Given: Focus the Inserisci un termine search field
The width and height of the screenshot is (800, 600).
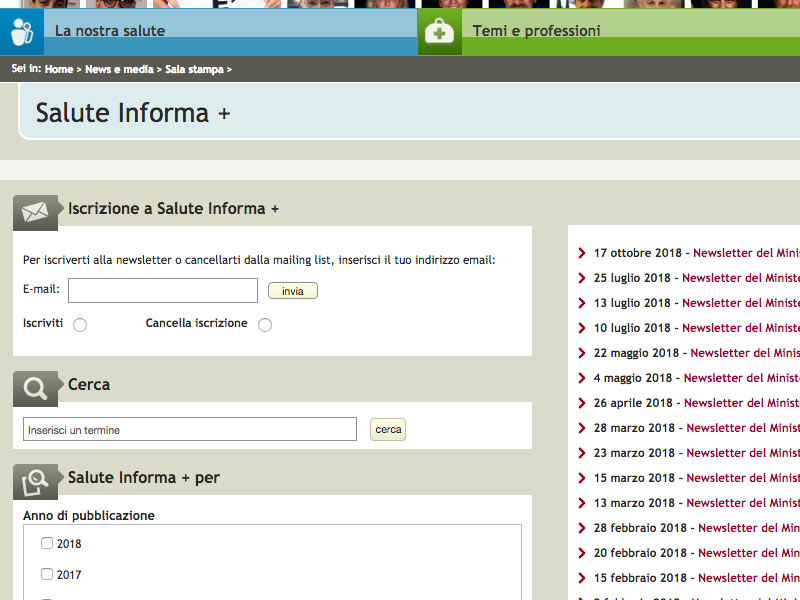Looking at the screenshot, I should 190,430.
